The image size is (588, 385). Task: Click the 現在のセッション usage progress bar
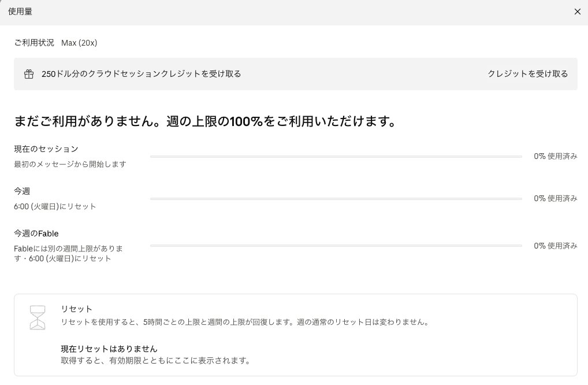click(x=336, y=157)
